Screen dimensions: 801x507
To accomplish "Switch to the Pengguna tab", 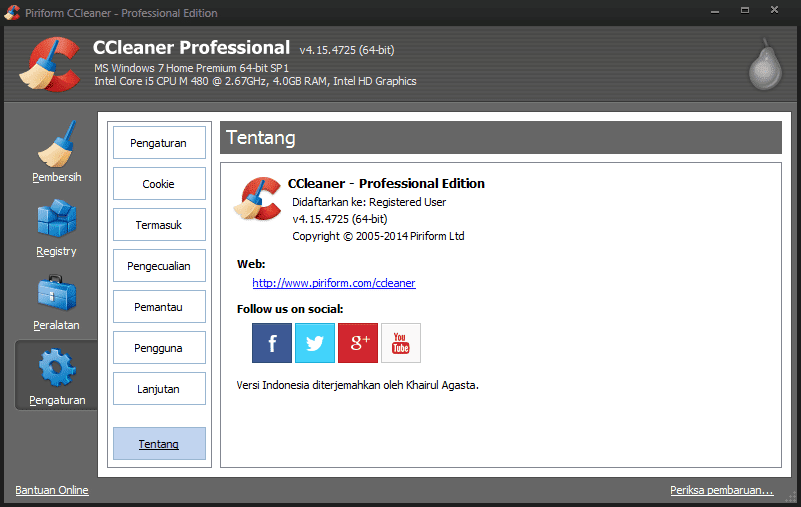I will 159,348.
